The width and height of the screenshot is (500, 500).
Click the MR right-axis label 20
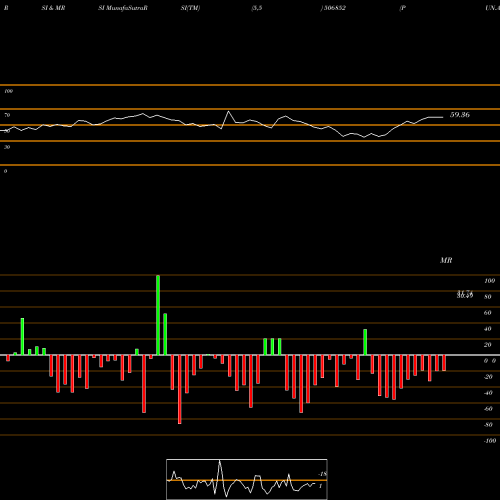pos(488,345)
